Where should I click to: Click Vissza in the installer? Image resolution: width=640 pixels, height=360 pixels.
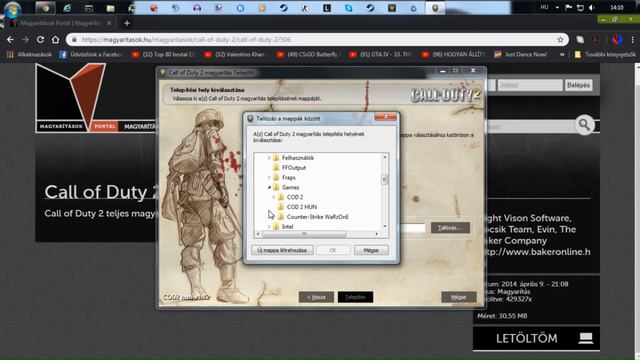316,297
